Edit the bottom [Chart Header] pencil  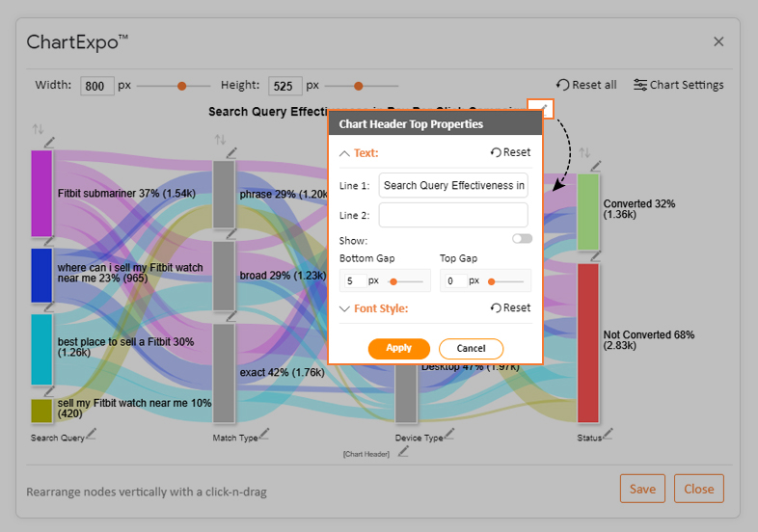coord(403,451)
